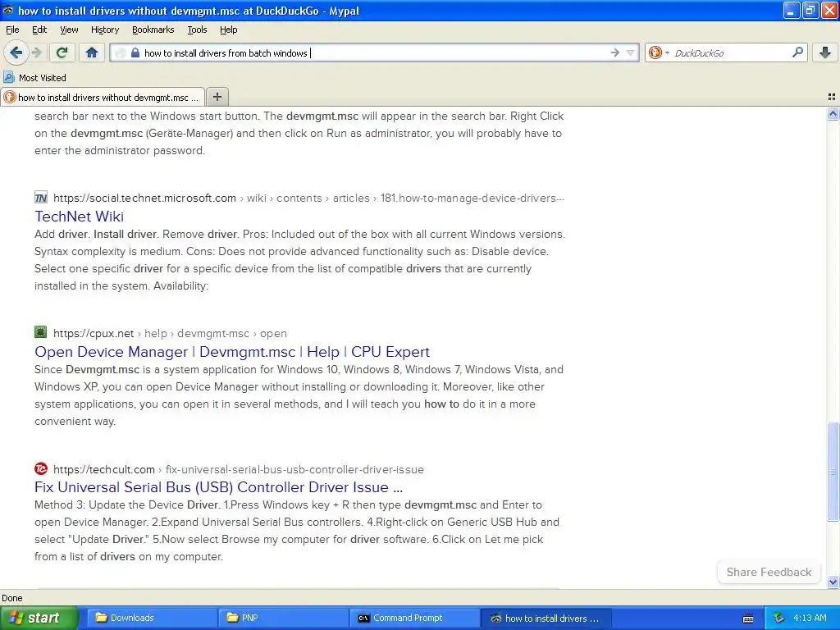The height and width of the screenshot is (630, 840).
Task: Open the Tools menu
Action: point(197,30)
